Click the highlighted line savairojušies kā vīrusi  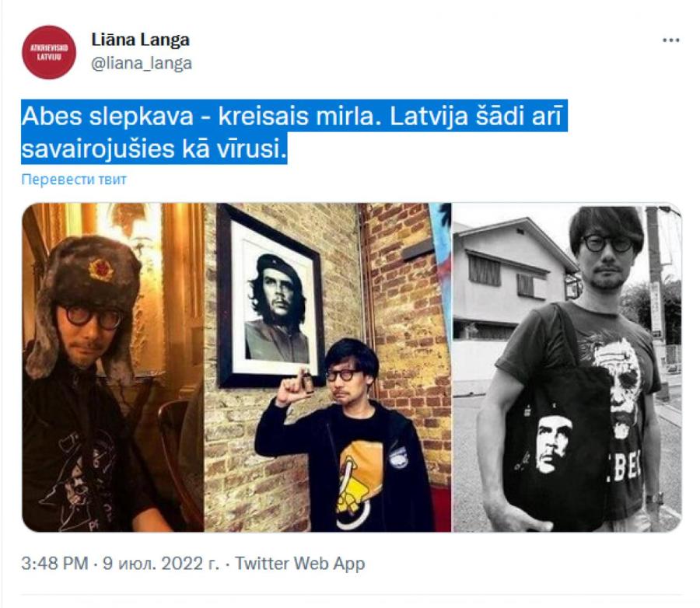154,149
